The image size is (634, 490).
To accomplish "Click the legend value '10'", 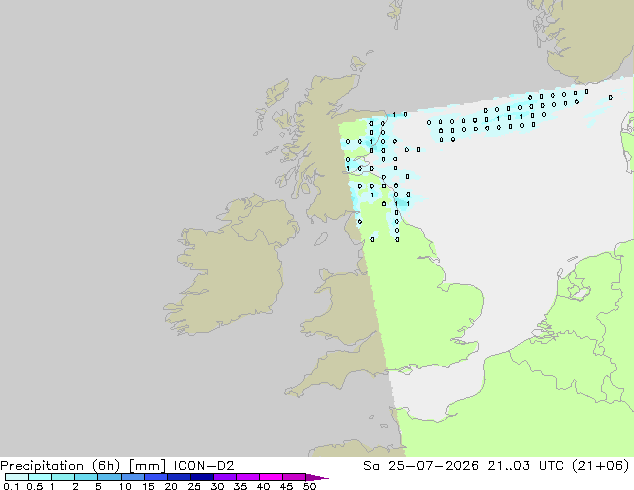I will point(125,486).
